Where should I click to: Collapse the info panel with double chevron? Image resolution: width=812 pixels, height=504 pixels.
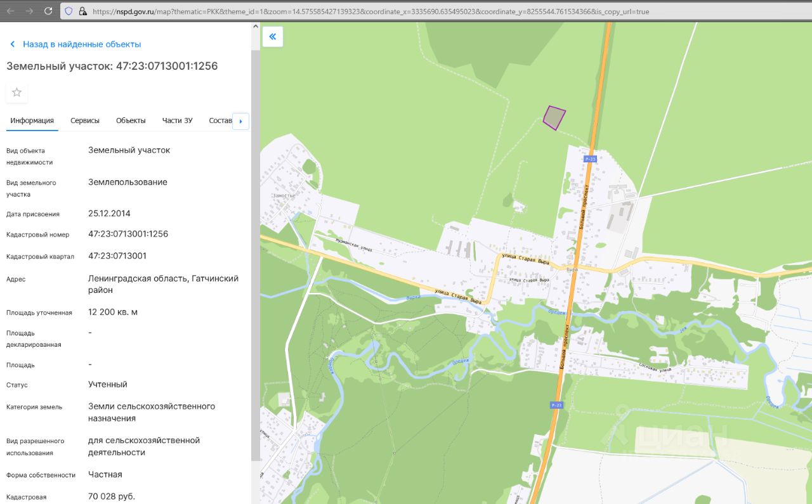273,37
